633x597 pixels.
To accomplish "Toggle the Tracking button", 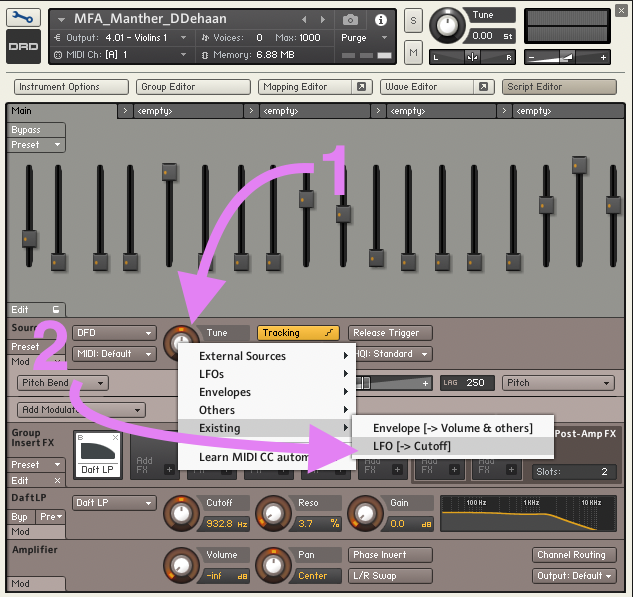I will [x=298, y=333].
